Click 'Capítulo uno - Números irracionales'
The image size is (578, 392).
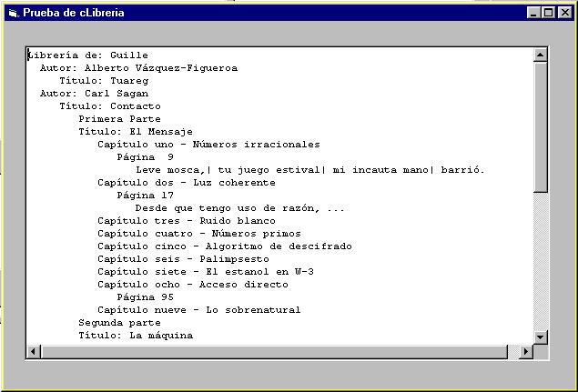[x=208, y=145]
